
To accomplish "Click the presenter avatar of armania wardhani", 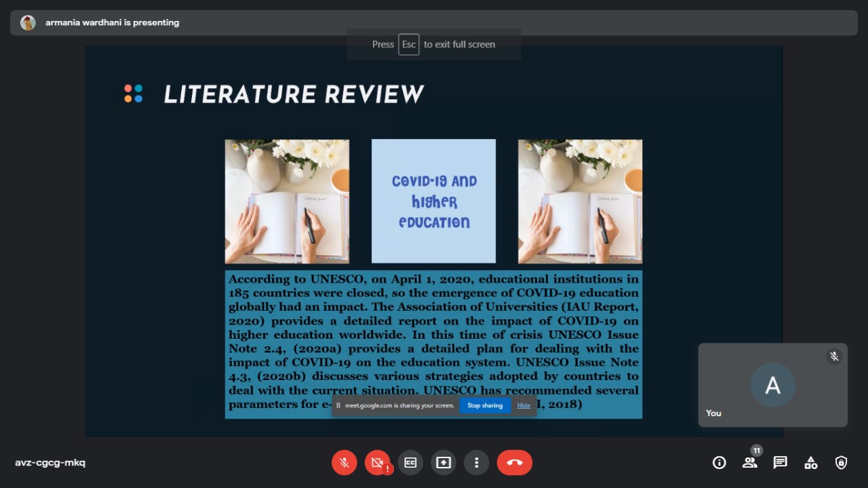I will pyautogui.click(x=28, y=22).
